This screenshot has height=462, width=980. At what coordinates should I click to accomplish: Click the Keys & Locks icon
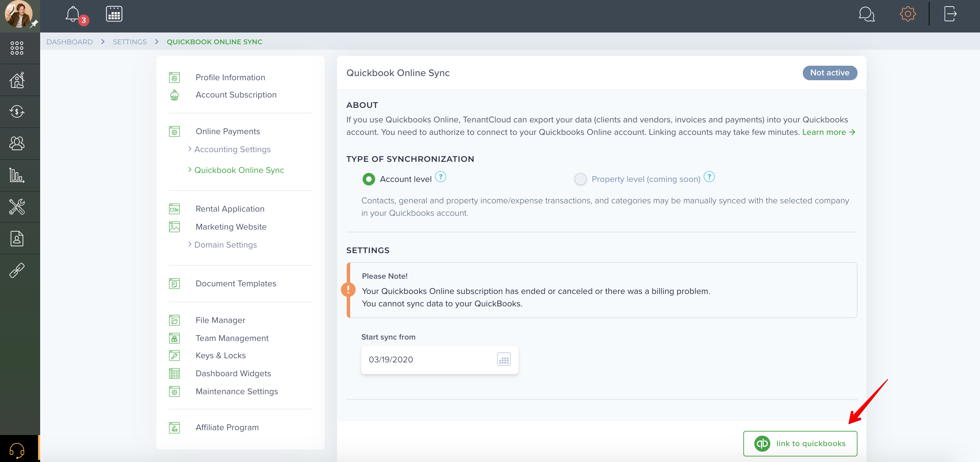(174, 356)
